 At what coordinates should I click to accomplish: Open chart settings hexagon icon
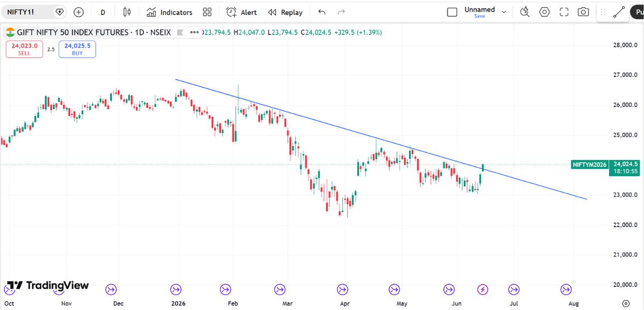(545, 12)
